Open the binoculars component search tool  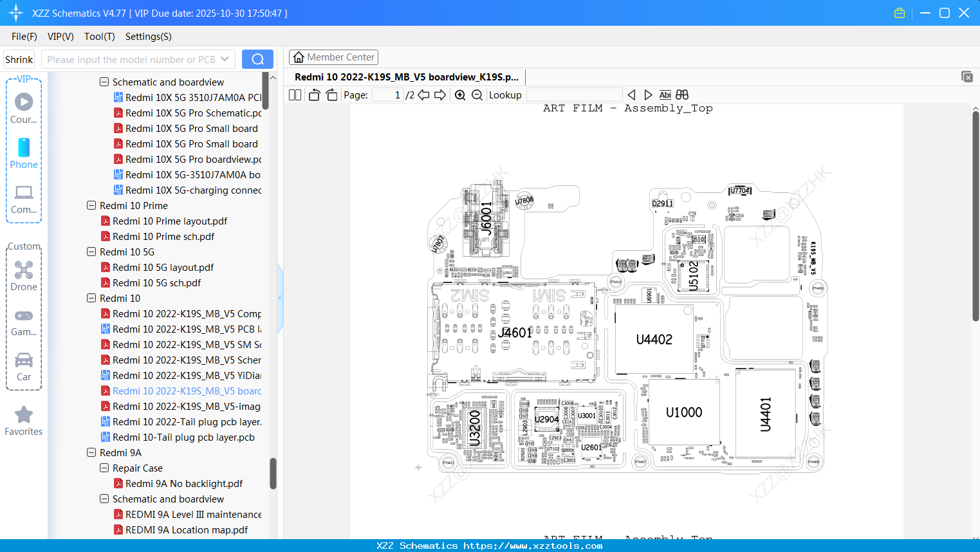pyautogui.click(x=681, y=95)
